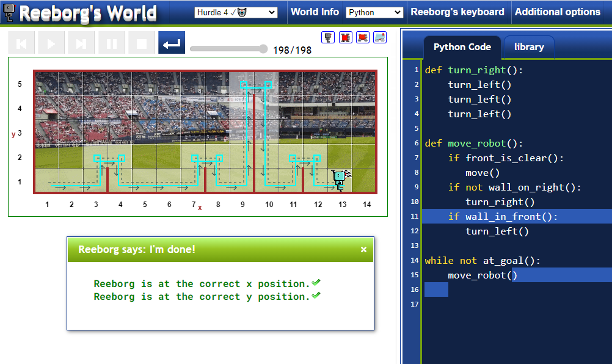Open Additional options
The image size is (612, 364).
coord(558,12)
